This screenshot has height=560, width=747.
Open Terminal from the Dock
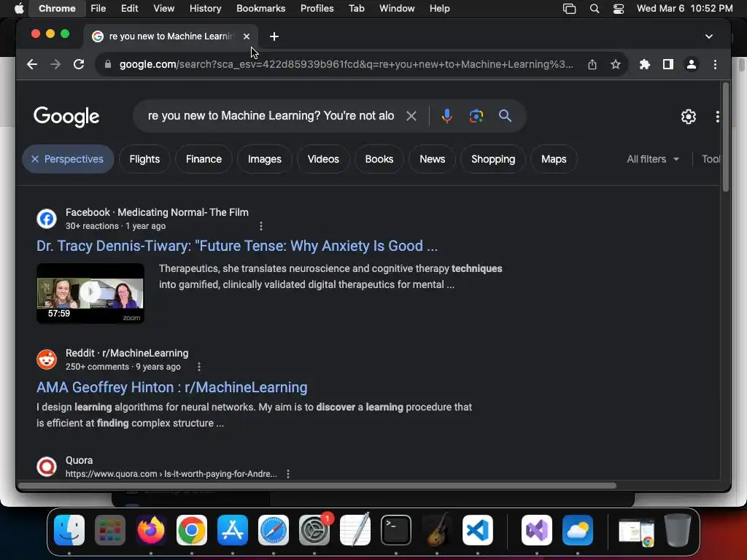tap(396, 530)
